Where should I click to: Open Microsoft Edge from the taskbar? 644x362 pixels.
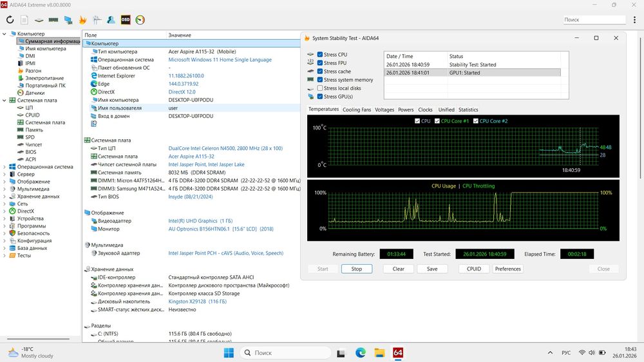click(361, 353)
